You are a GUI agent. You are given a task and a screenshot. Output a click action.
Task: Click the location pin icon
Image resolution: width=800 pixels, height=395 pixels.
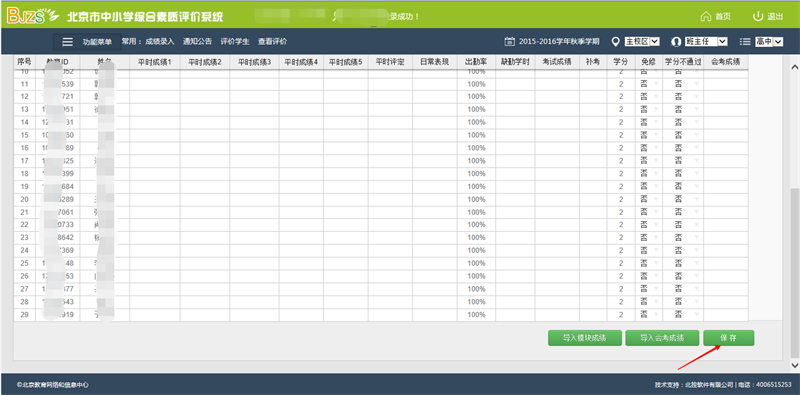pyautogui.click(x=615, y=41)
